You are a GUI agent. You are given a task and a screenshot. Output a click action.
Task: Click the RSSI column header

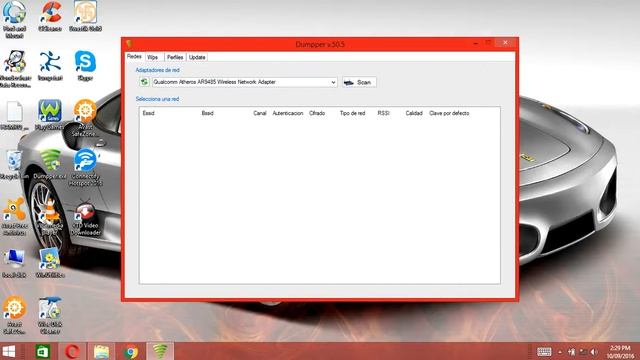point(383,113)
